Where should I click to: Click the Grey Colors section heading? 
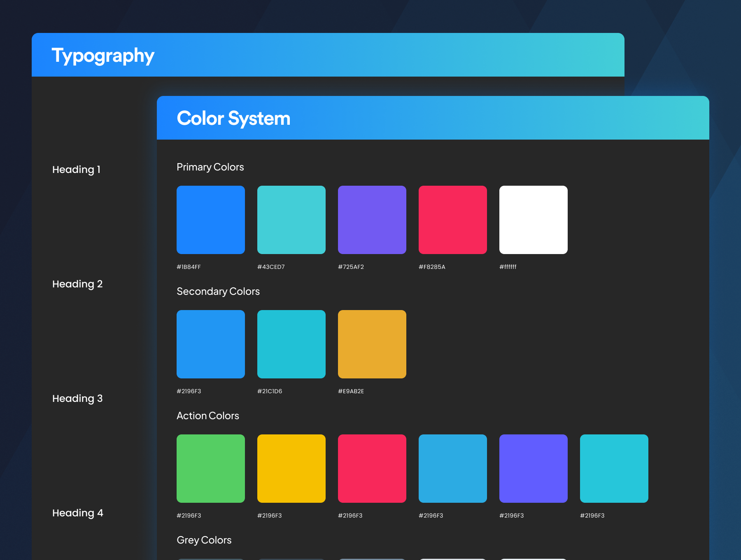(x=204, y=540)
